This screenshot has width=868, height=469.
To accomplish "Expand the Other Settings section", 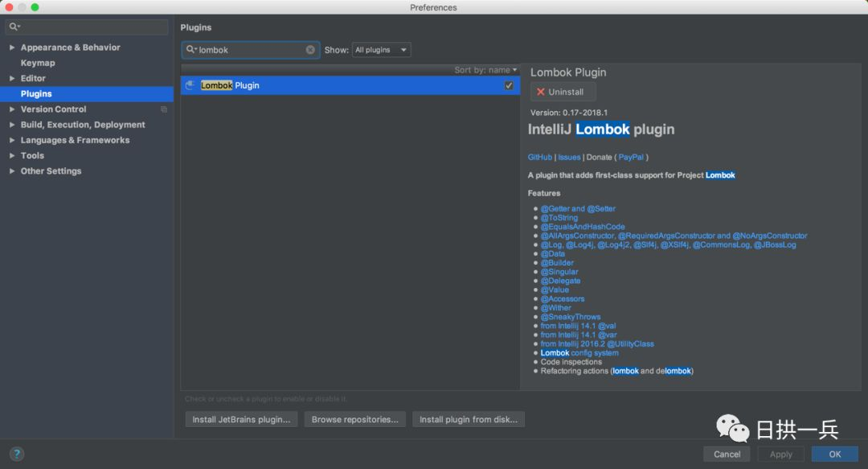I will tap(11, 171).
